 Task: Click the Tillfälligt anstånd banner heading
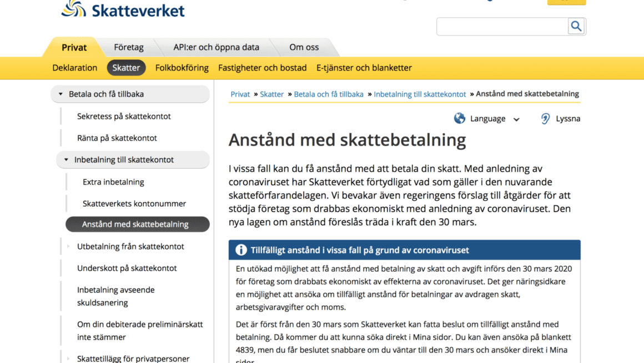pyautogui.click(x=360, y=250)
